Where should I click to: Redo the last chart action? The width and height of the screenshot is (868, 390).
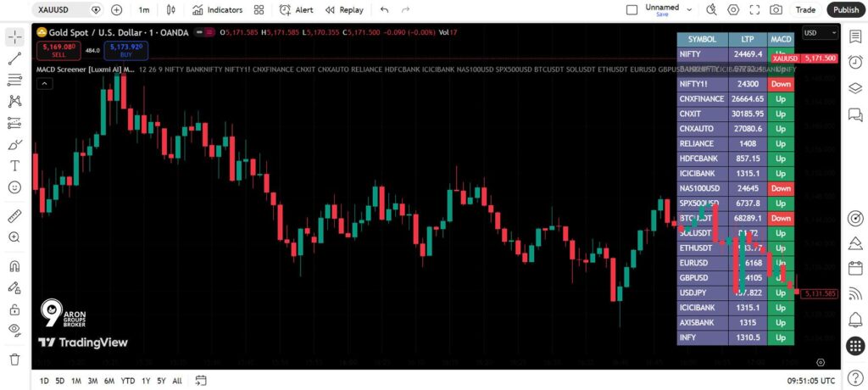point(405,9)
